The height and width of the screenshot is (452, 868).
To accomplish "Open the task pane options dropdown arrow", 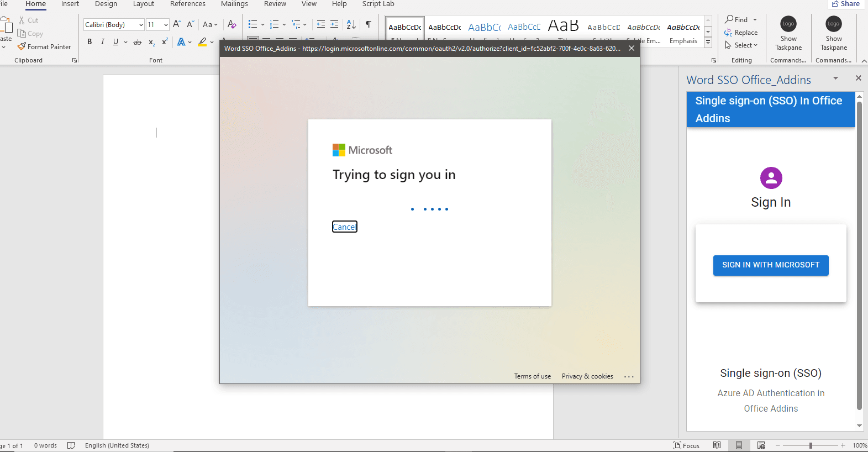I will (x=835, y=78).
